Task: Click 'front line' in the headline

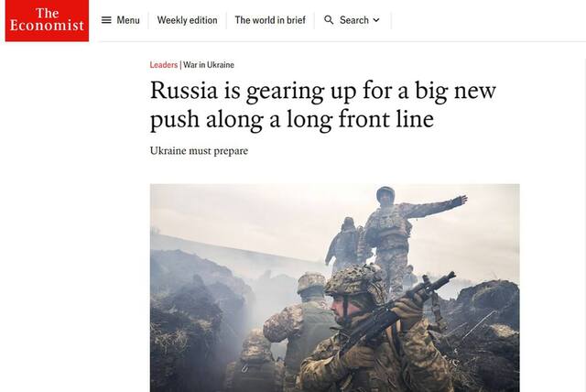Action: click(385, 119)
